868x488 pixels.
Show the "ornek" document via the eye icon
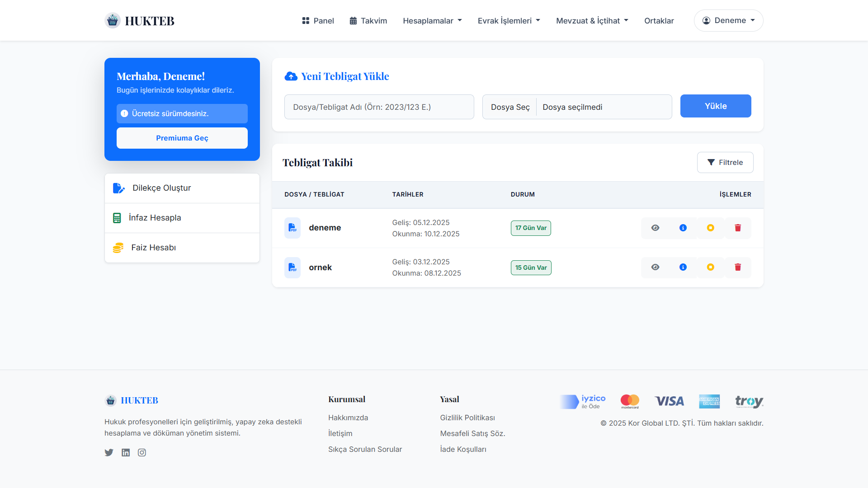click(655, 267)
